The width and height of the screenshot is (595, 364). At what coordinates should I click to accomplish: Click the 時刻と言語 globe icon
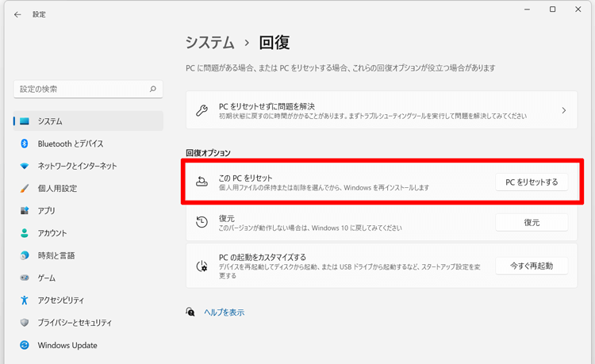coord(25,255)
